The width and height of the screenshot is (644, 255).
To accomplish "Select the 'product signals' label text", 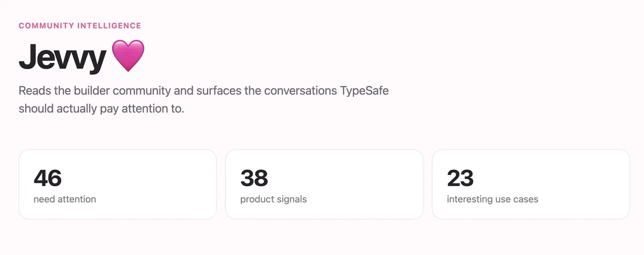I will [274, 199].
